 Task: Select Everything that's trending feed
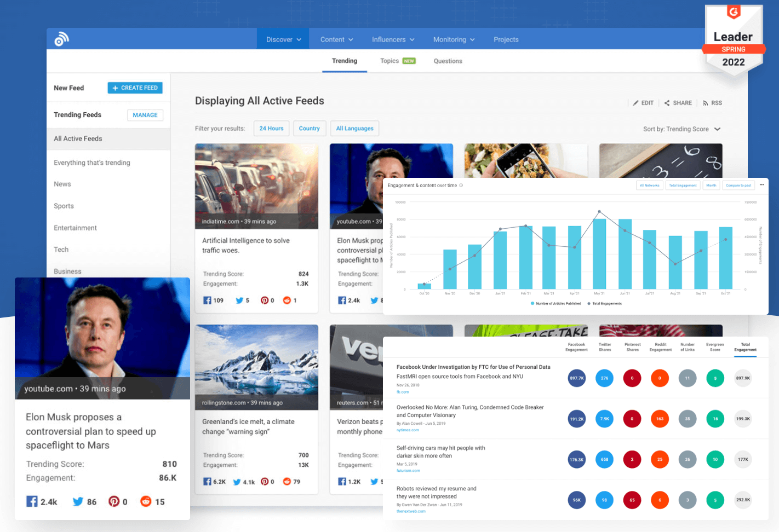pyautogui.click(x=92, y=163)
